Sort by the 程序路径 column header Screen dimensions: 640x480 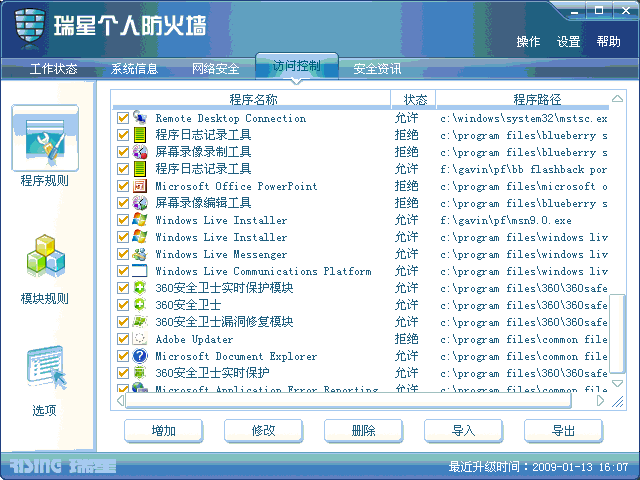pyautogui.click(x=523, y=99)
